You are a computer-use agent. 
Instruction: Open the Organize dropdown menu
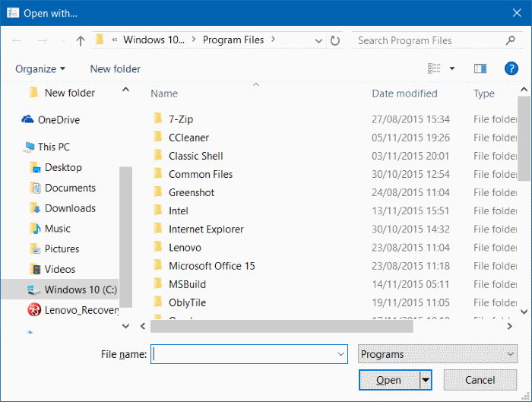(40, 69)
